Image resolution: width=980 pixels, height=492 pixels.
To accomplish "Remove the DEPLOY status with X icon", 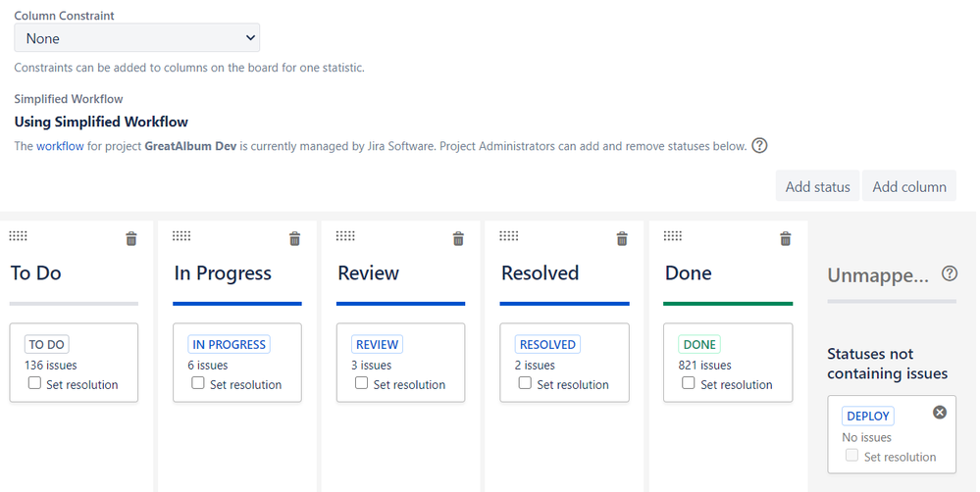I will [940, 412].
